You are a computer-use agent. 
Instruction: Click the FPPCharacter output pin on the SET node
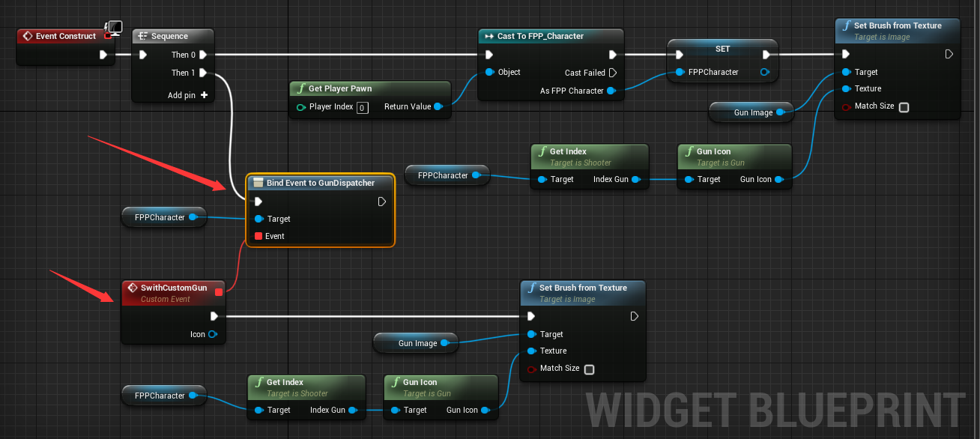(766, 72)
